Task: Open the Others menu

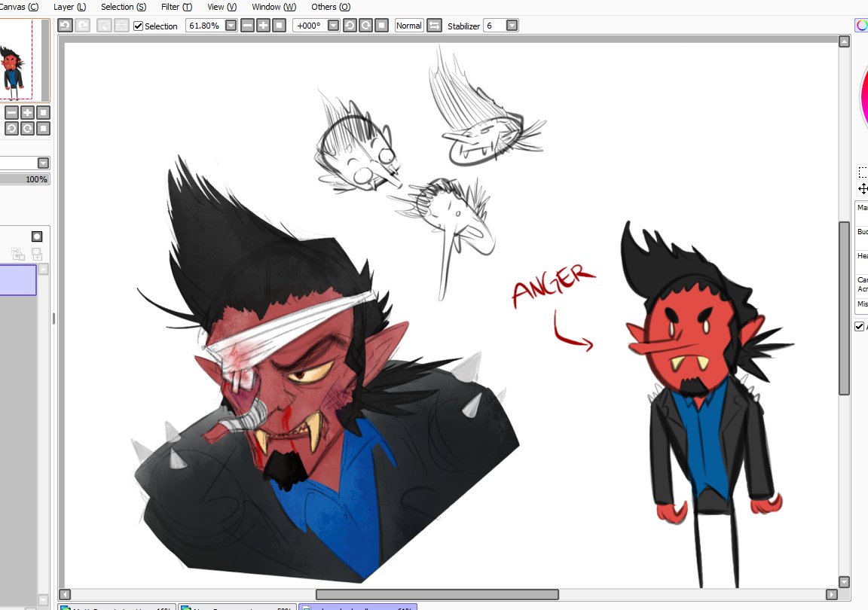Action: (330, 7)
